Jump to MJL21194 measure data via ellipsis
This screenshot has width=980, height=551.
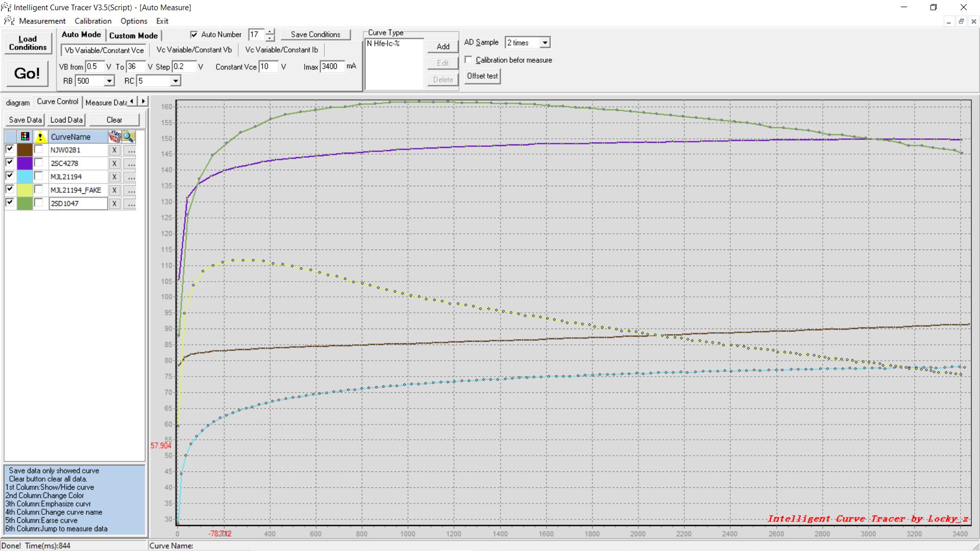click(131, 177)
